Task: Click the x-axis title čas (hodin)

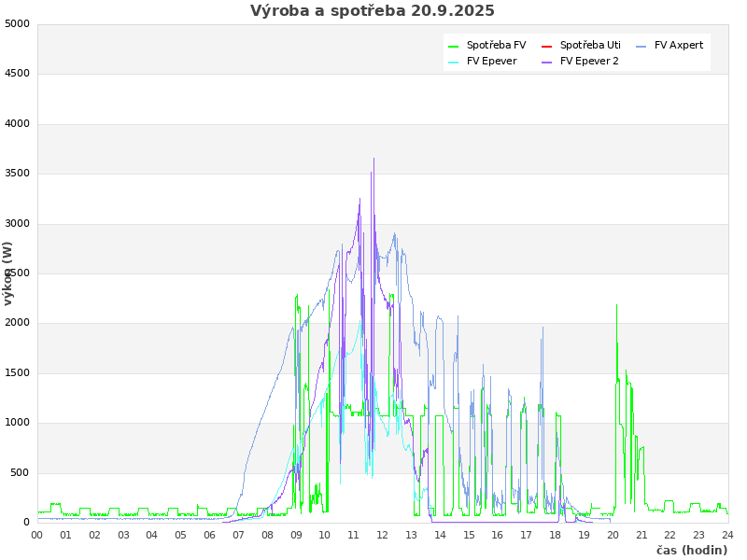Action: pyautogui.click(x=691, y=550)
